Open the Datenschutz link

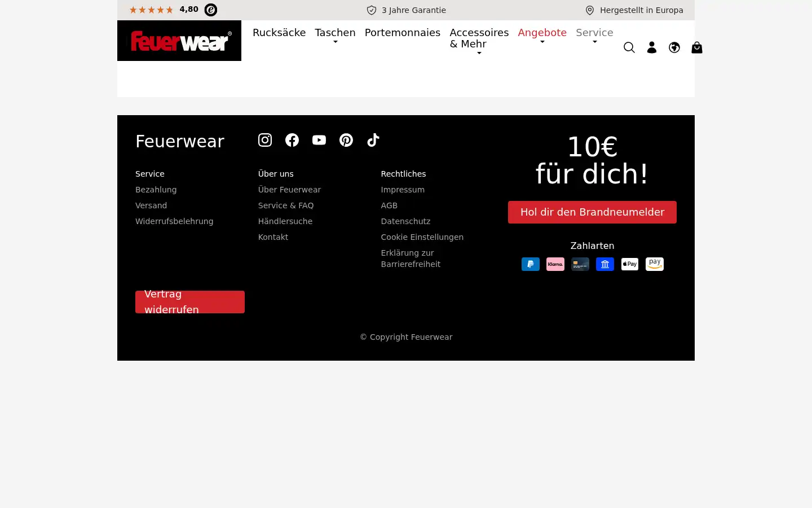405,221
